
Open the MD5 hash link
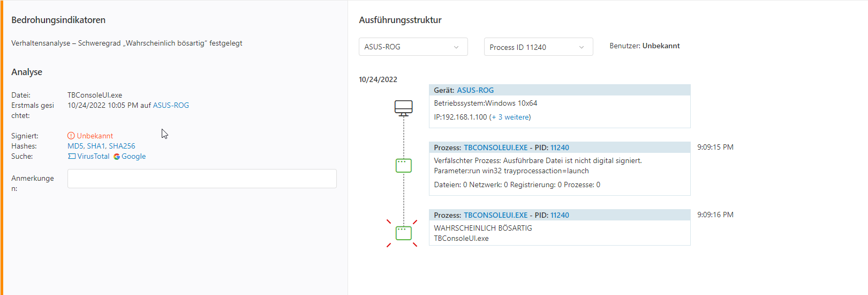(x=76, y=146)
